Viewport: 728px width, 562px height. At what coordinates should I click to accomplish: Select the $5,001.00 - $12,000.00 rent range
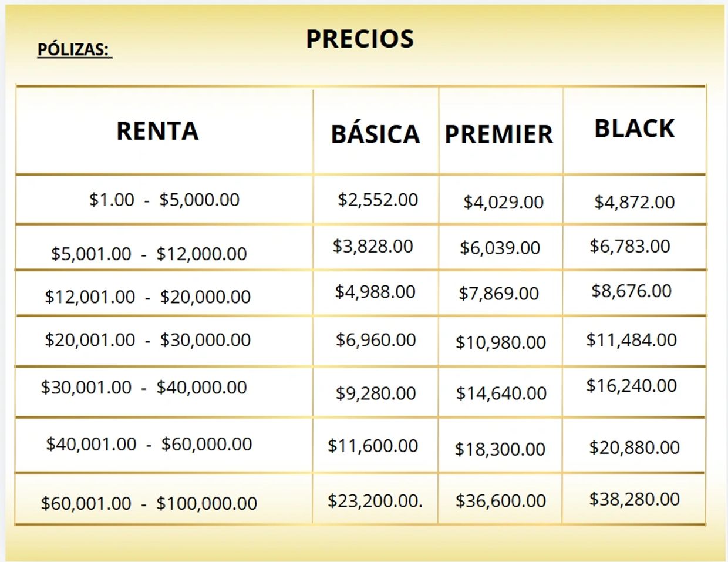[149, 254]
